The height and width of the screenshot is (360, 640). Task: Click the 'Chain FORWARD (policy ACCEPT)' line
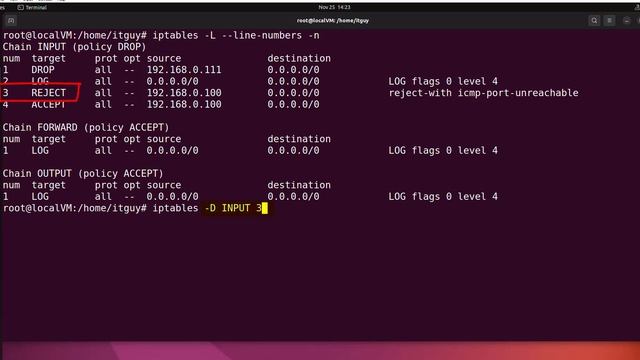[x=86, y=127]
